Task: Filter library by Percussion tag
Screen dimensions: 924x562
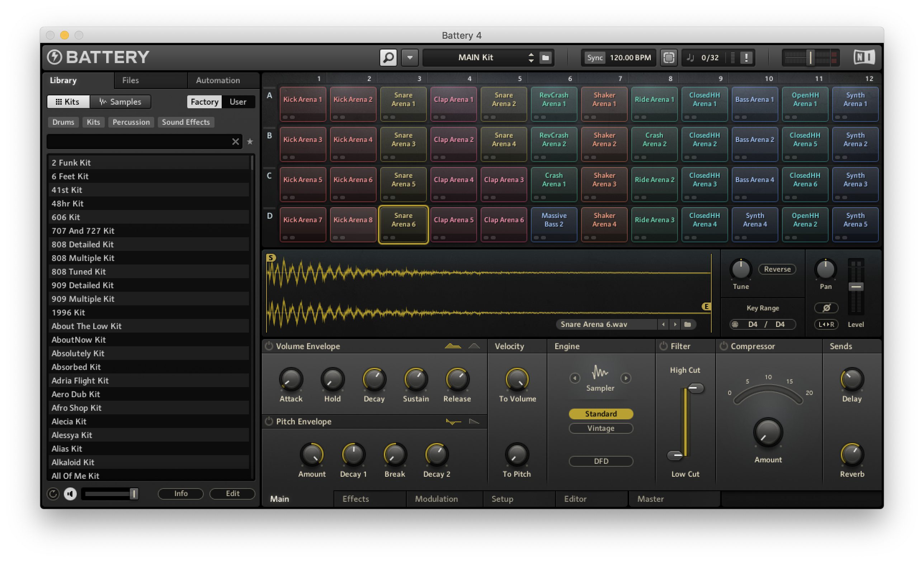Action: (131, 122)
